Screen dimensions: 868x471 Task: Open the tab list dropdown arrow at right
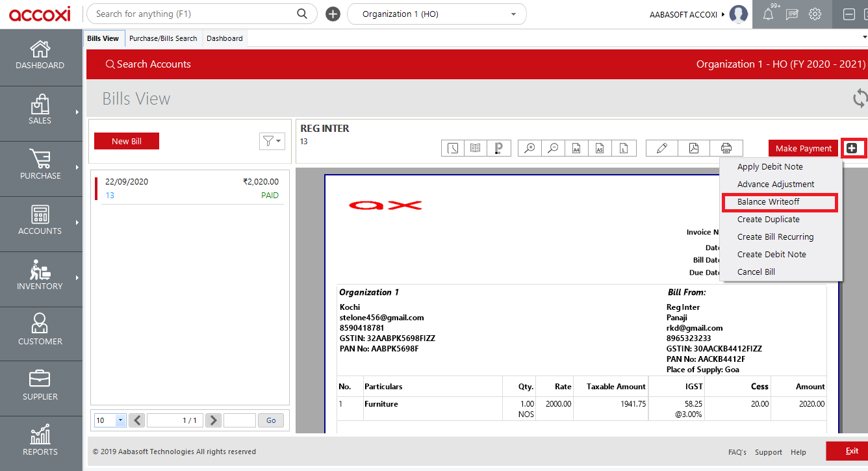point(864,38)
